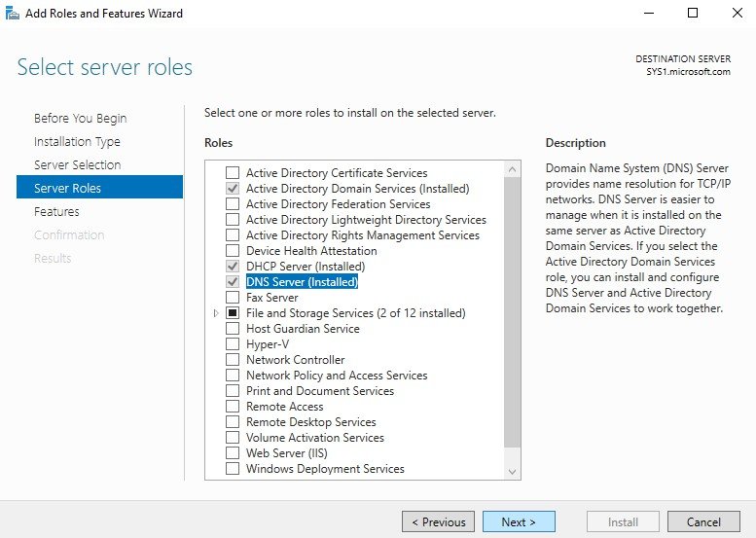The width and height of the screenshot is (756, 538).
Task: Click the roles list scrollbar thumb
Action: click(x=512, y=312)
